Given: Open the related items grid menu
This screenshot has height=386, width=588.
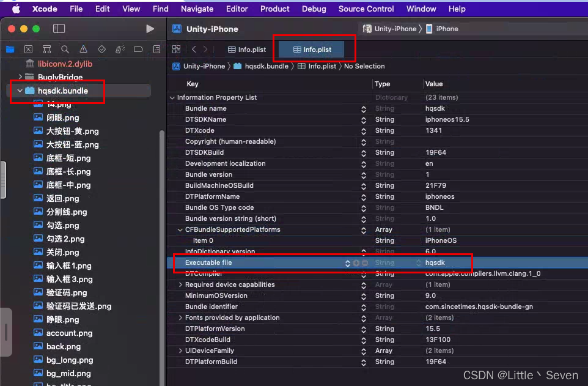Looking at the screenshot, I should pyautogui.click(x=176, y=49).
